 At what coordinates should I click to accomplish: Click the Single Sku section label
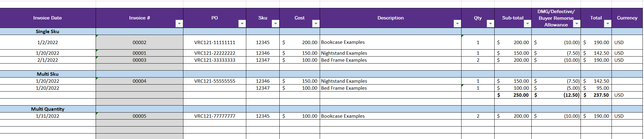47,31
